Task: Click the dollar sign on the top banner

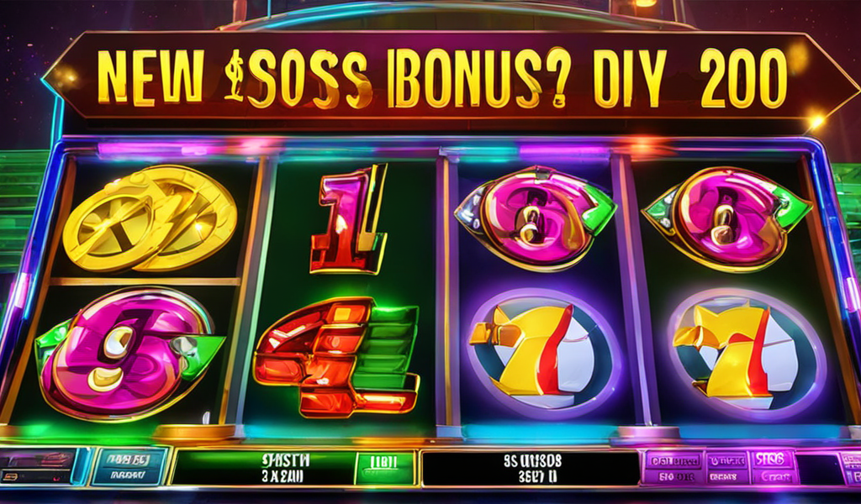Action: tap(235, 76)
